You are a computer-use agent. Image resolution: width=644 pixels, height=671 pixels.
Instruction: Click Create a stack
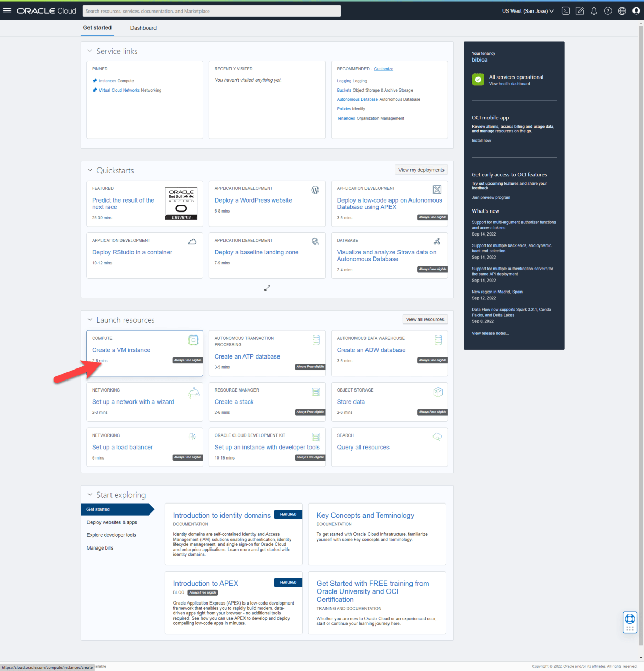point(234,402)
